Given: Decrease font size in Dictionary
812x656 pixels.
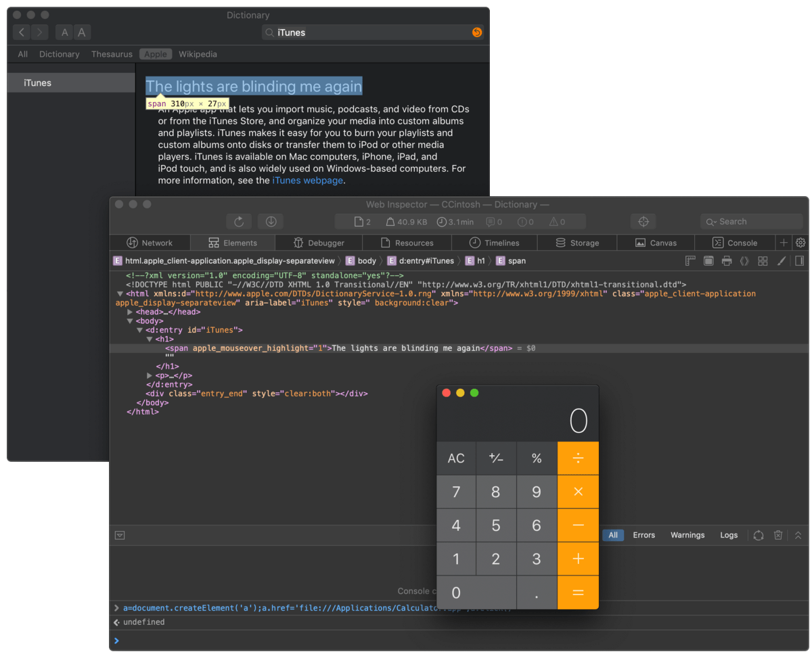Looking at the screenshot, I should tap(64, 32).
